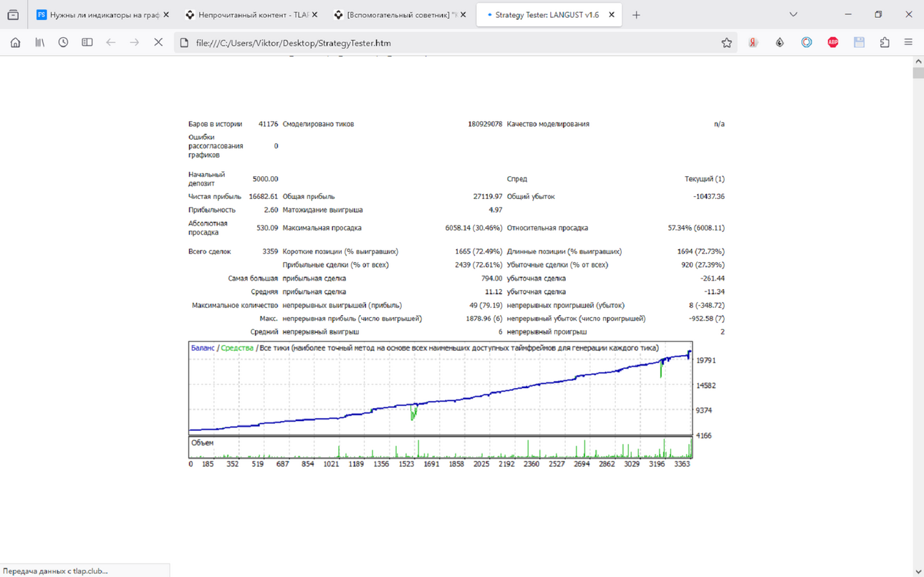Click the vertical scrollbar down arrow

(918, 571)
